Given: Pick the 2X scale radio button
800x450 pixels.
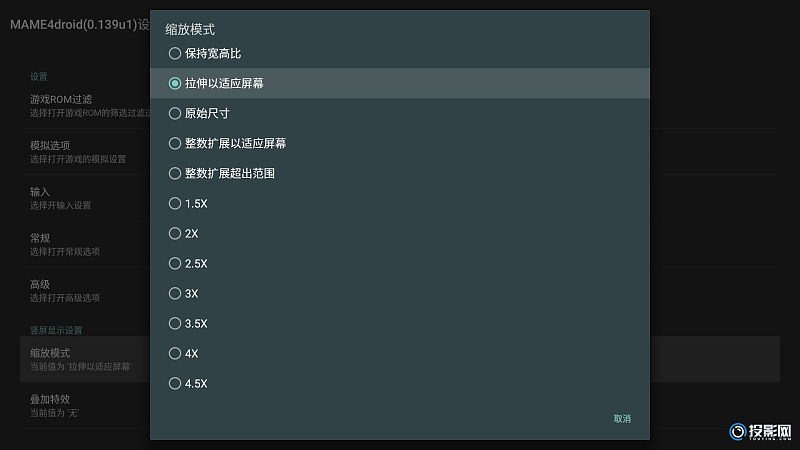Looking at the screenshot, I should [399, 234].
